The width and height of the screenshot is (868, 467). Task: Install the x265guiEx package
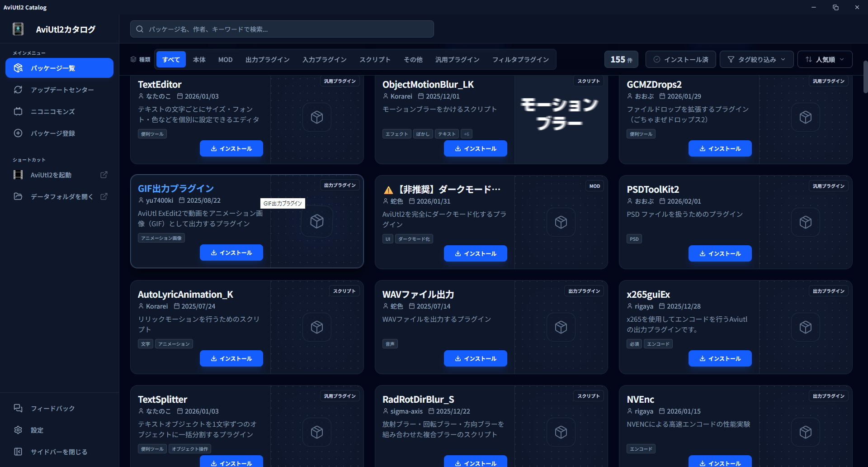tap(720, 358)
